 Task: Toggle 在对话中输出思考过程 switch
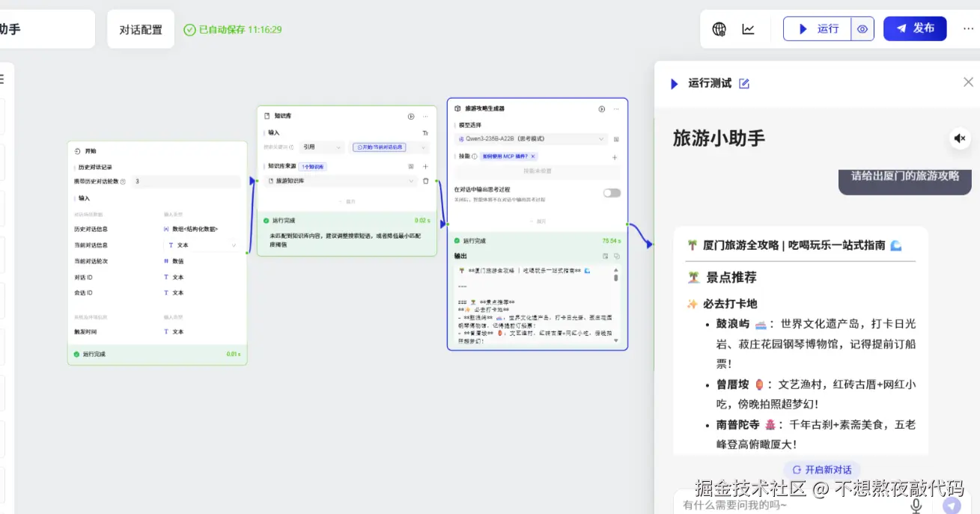point(612,192)
